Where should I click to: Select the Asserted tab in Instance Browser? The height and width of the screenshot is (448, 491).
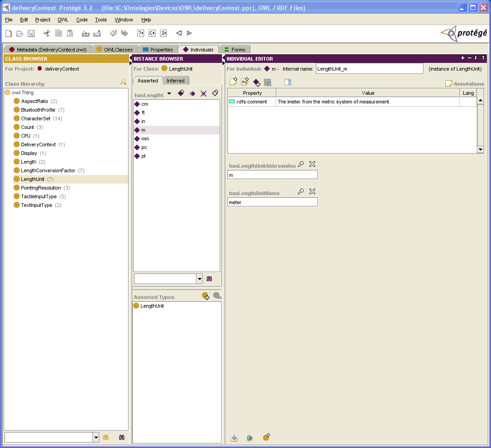pos(148,81)
